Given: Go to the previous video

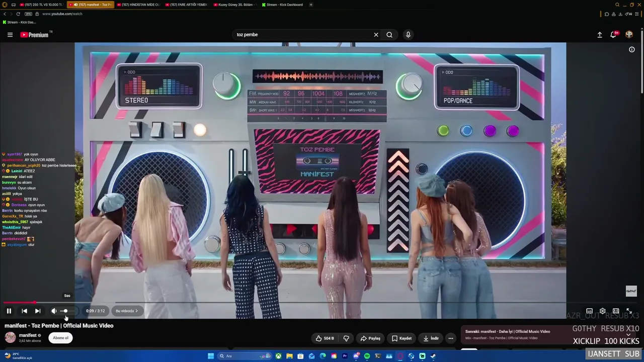Looking at the screenshot, I should pyautogui.click(x=24, y=311).
